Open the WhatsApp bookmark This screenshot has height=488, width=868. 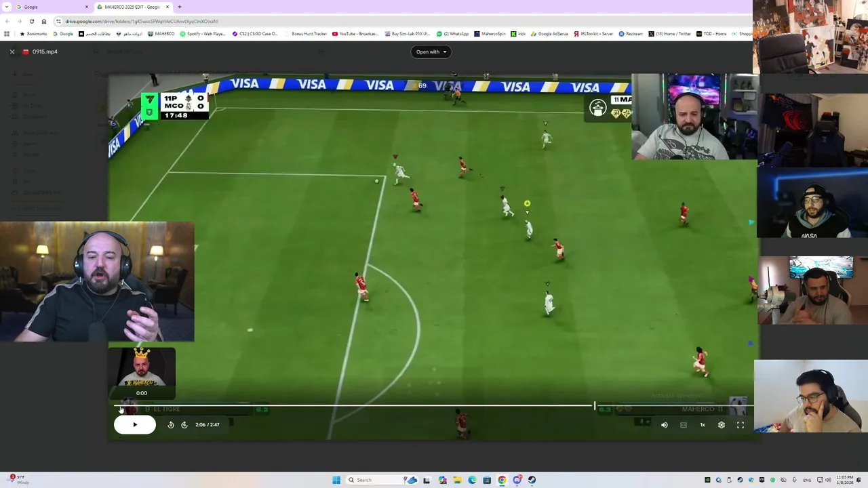(x=452, y=34)
